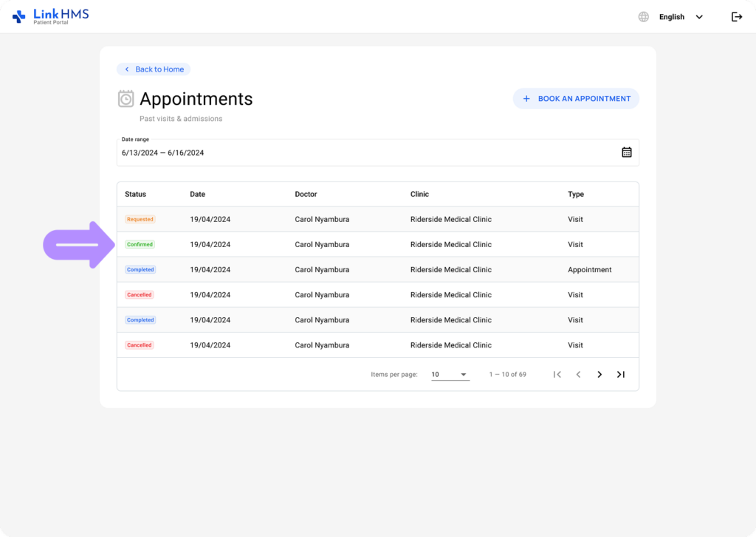The image size is (756, 537).
Task: Click the Date column header
Action: [197, 194]
